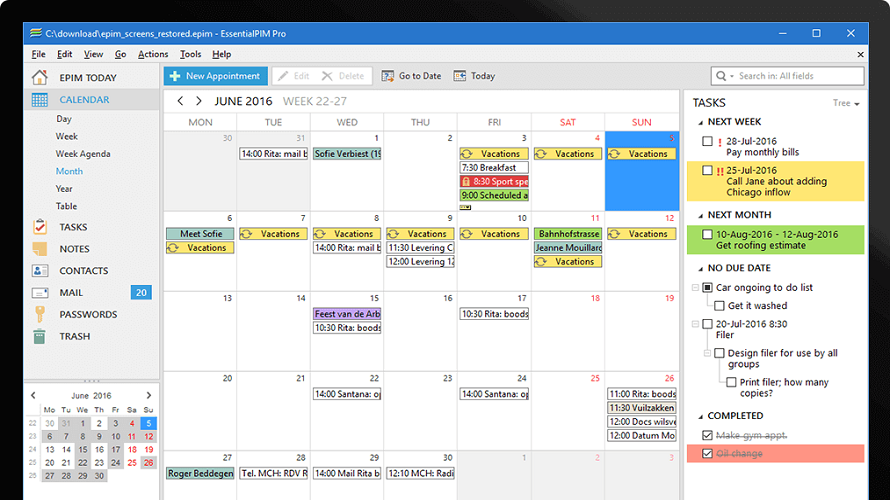Open the View menu
This screenshot has height=500, width=890.
click(x=94, y=54)
